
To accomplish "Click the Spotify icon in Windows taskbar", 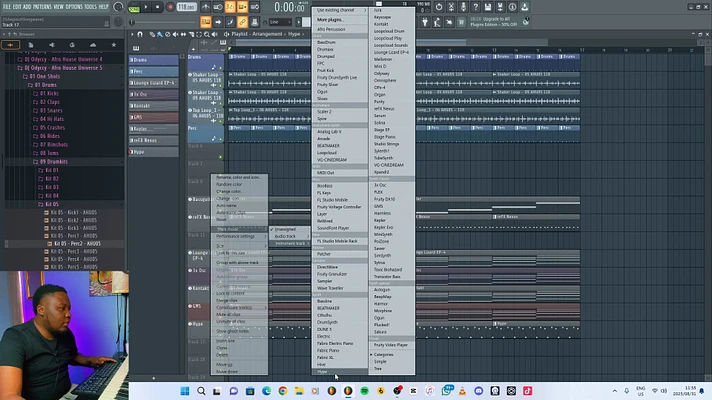I will 364,391.
